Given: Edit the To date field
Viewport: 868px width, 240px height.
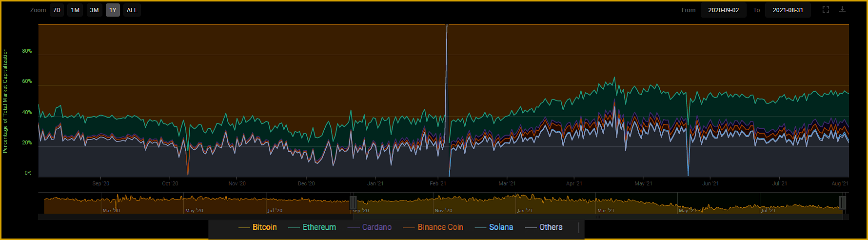Looking at the screenshot, I should (788, 10).
